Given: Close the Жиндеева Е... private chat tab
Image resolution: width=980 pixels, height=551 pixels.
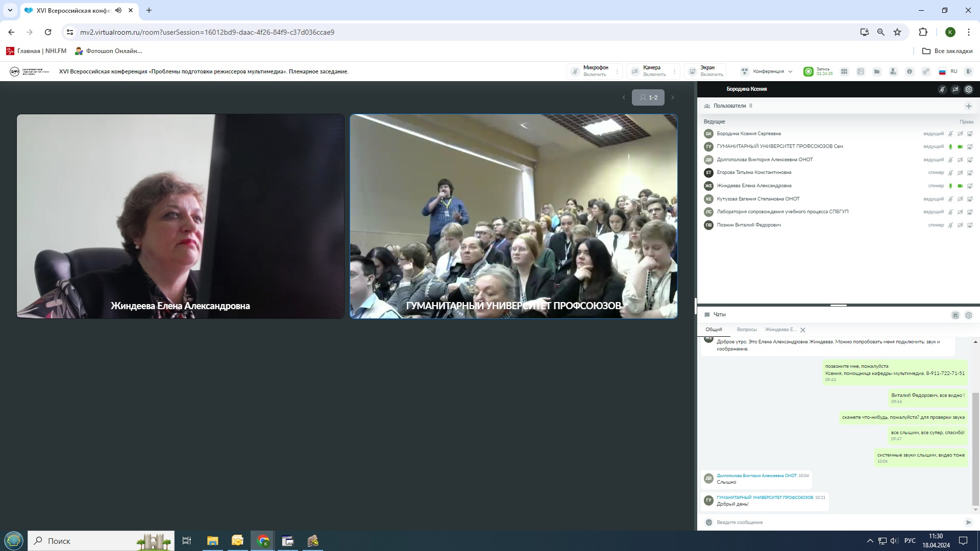Looking at the screenshot, I should point(803,330).
